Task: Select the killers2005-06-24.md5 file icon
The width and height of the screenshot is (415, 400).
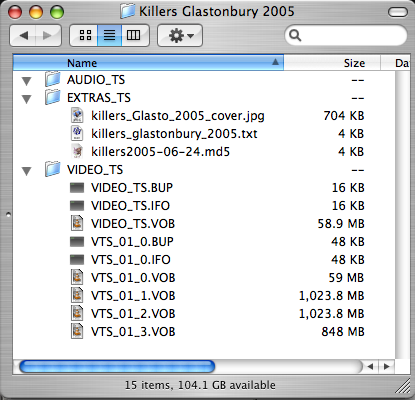Action: (77, 151)
